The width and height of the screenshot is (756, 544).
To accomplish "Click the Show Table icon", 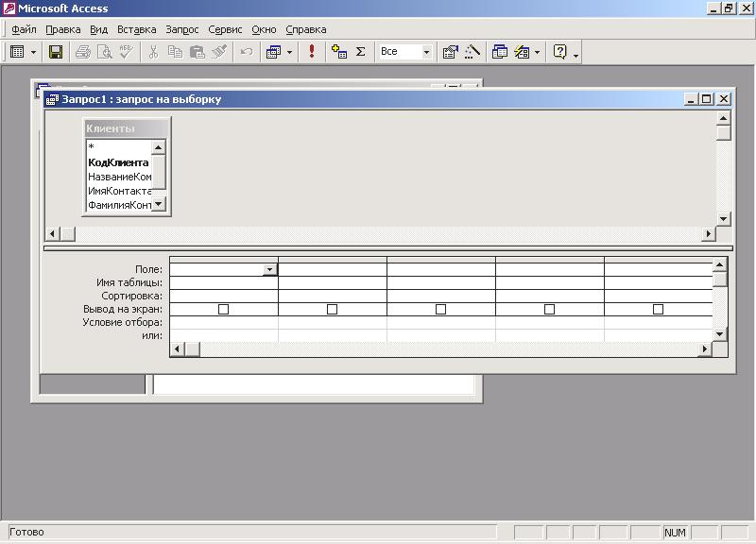I will [339, 52].
